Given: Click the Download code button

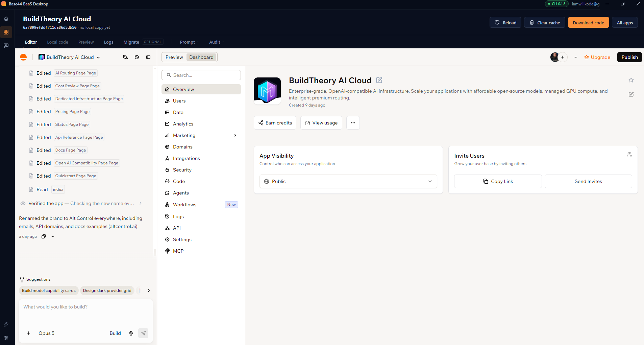Looking at the screenshot, I should (x=588, y=23).
